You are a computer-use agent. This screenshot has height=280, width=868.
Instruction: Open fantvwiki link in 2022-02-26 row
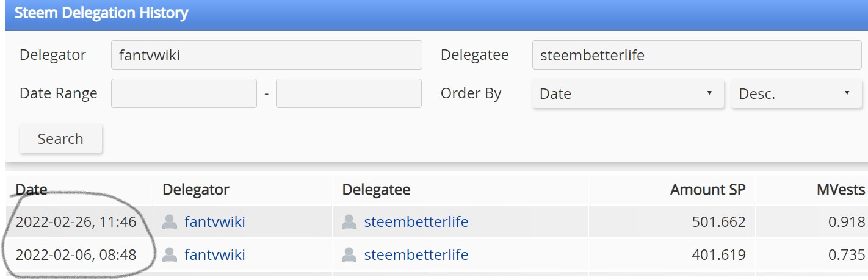coord(215,221)
